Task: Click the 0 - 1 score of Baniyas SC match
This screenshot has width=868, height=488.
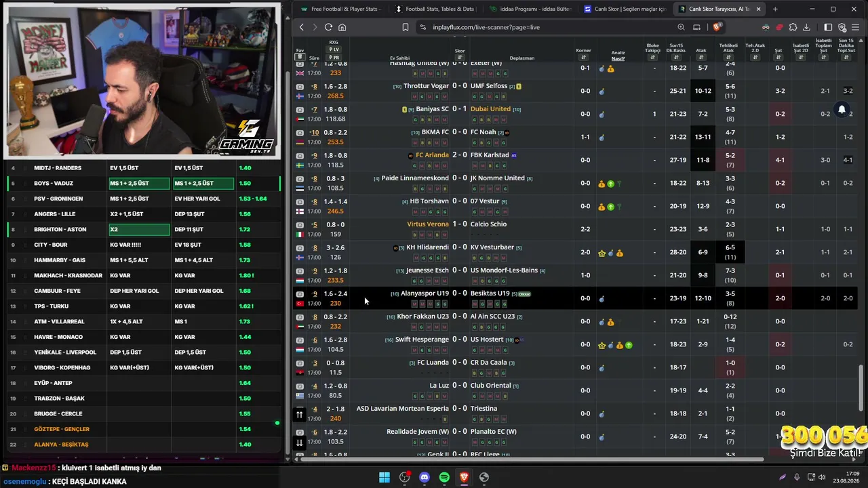Action: coord(460,109)
